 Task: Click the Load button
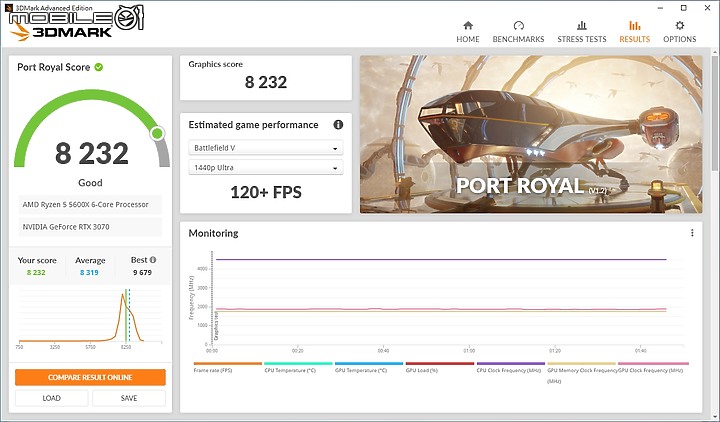[x=51, y=398]
